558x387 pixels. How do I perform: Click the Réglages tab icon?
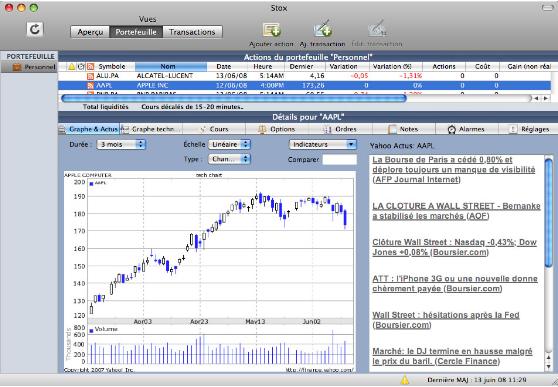pos(513,129)
